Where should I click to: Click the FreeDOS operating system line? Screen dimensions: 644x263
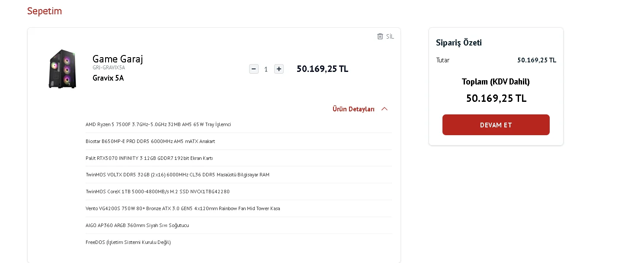(x=128, y=242)
